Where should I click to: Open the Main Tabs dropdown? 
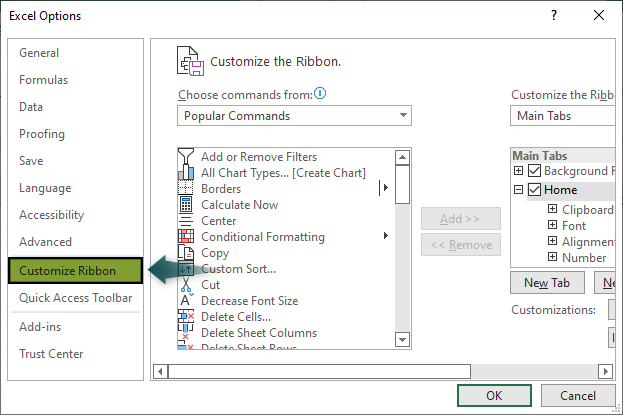pos(563,116)
